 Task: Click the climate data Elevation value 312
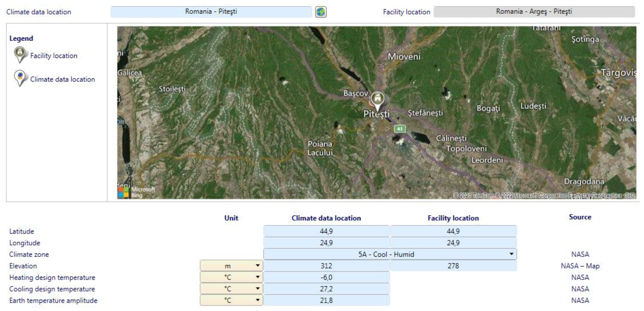click(x=326, y=265)
